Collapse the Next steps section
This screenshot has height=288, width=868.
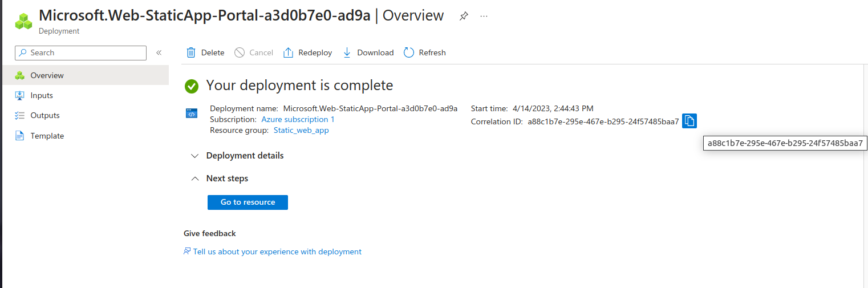(x=220, y=179)
